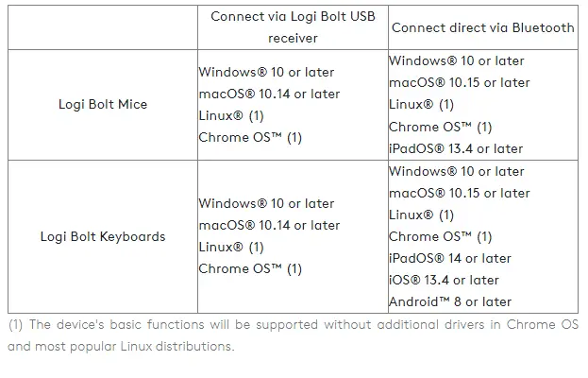Click the "iPadOS 13.4 or later" entry
The image size is (588, 378).
[x=456, y=148]
